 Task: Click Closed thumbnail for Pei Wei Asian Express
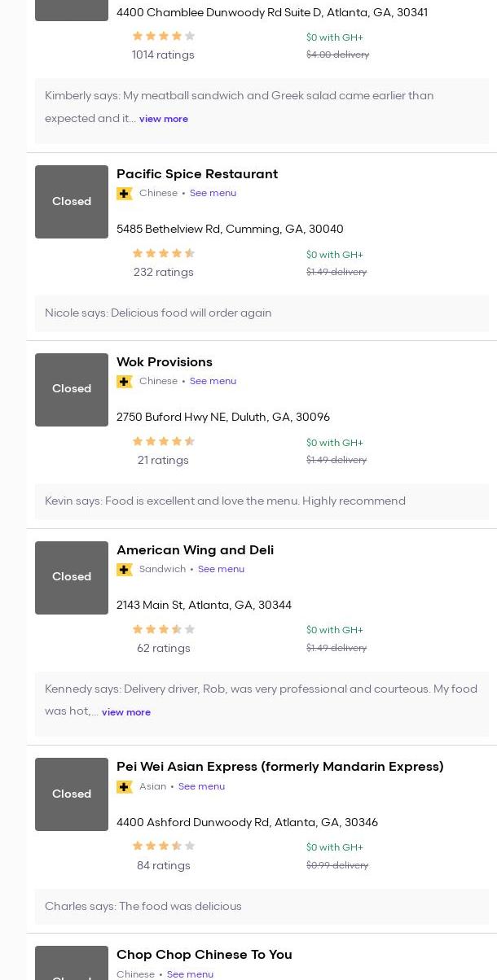point(72,794)
